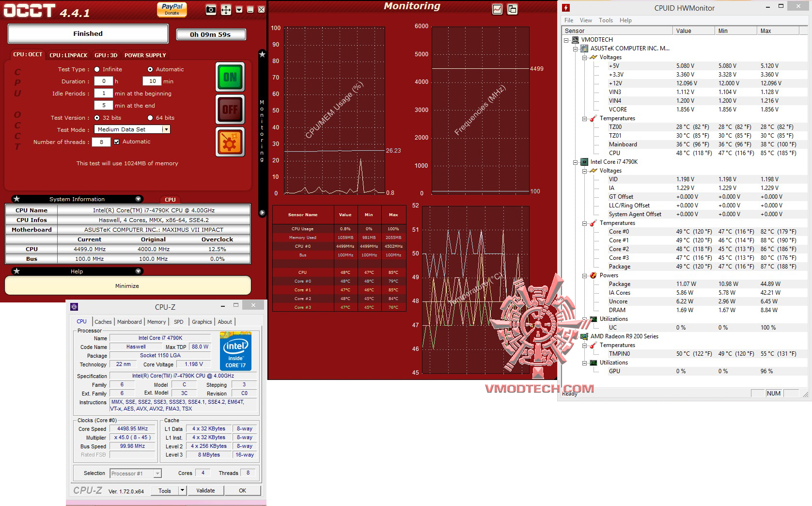Screen dimensions: 812x506
Task: Click the HWMonitor app icon in title bar
Action: (566, 8)
